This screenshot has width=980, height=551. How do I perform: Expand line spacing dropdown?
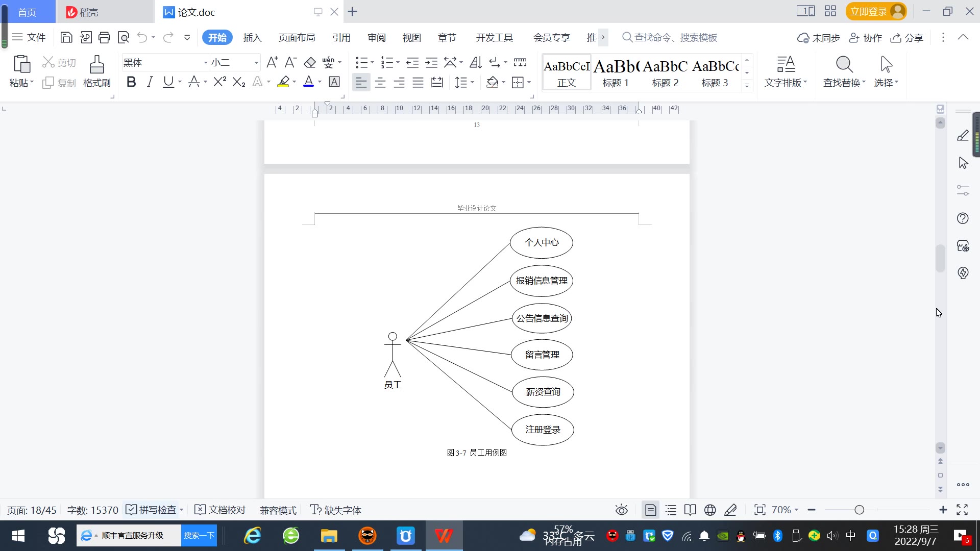[473, 82]
